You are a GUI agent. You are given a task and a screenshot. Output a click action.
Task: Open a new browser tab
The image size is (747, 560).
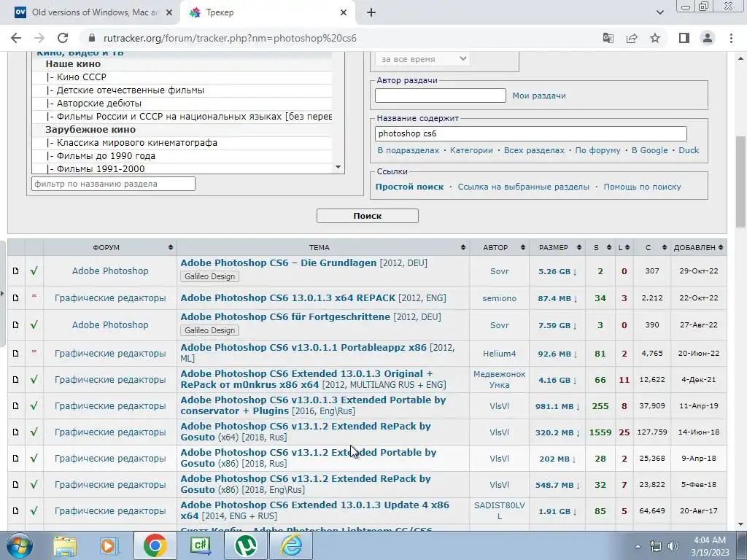click(x=371, y=12)
